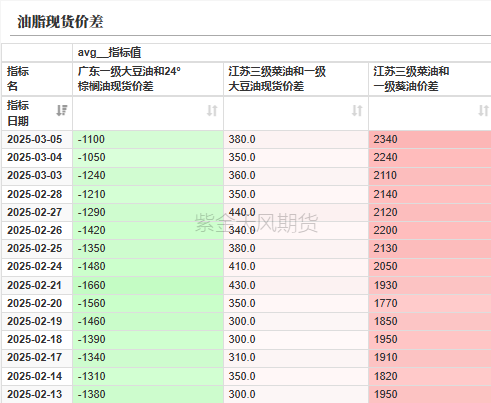Screen dimensions: 491x403
Task: Click value 2200 in 2025-02-26 row
Action: [385, 230]
